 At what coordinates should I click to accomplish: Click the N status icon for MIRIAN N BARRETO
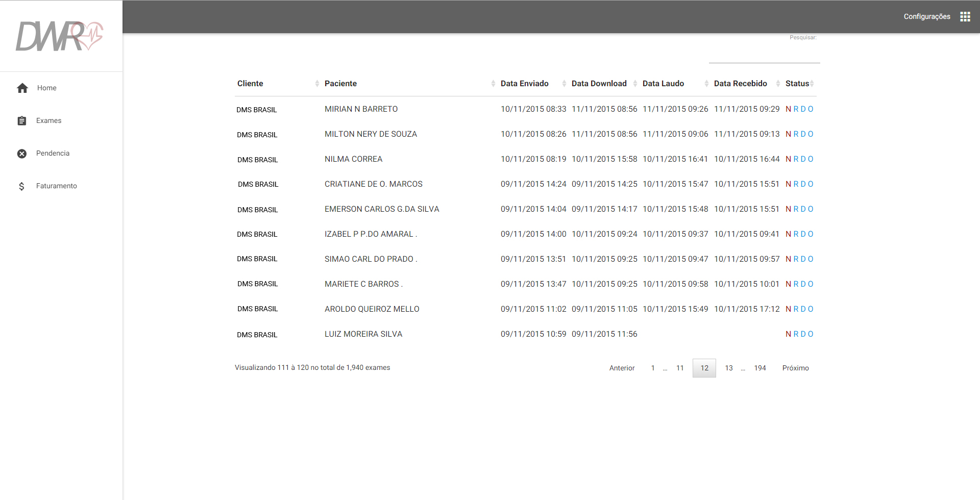coord(789,109)
